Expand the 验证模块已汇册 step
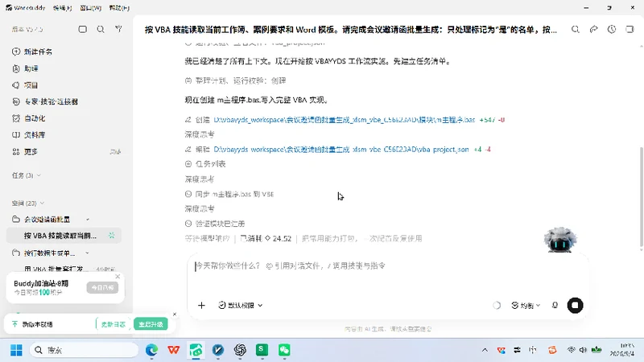 click(x=215, y=224)
